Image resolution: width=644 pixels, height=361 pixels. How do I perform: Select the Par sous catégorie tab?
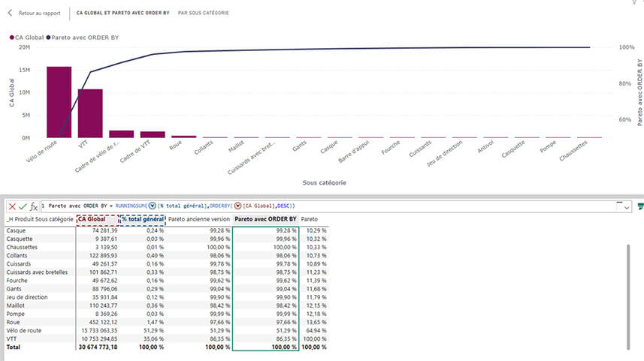click(x=204, y=13)
